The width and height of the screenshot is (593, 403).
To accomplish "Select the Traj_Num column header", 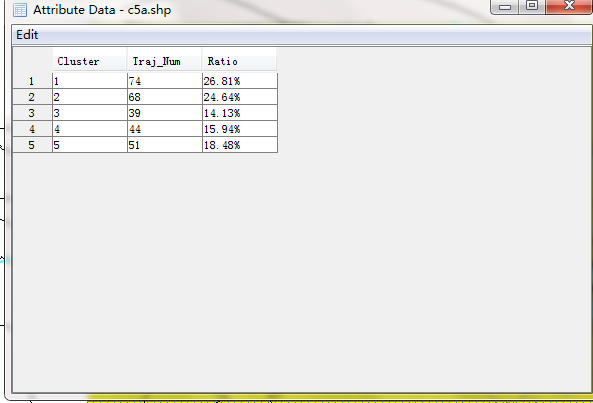I will (x=164, y=60).
